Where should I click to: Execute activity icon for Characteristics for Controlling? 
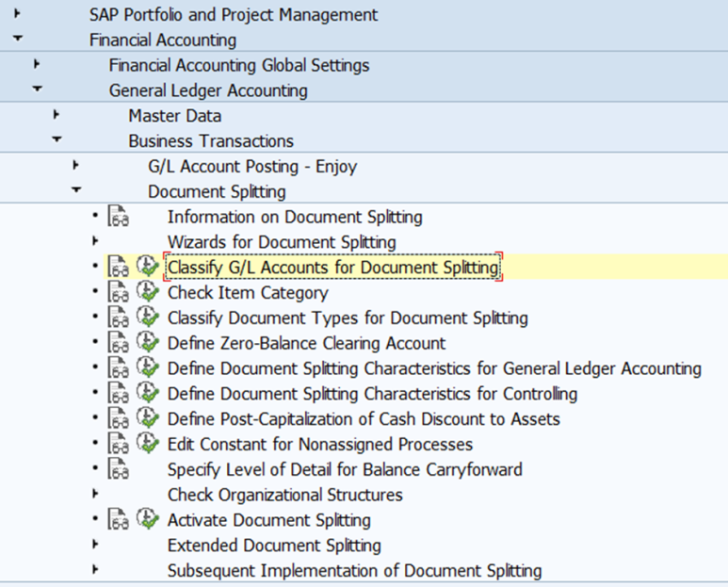click(148, 392)
